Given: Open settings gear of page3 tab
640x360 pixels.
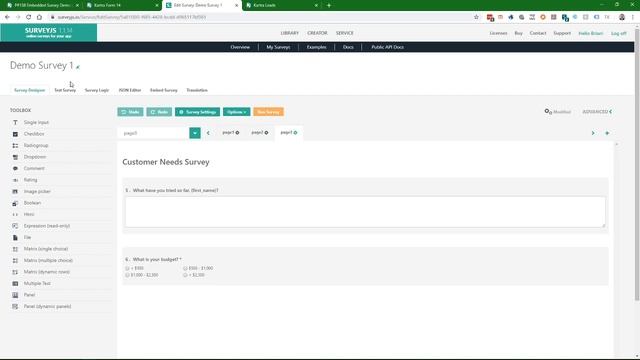Looking at the screenshot, I should click(x=296, y=133).
